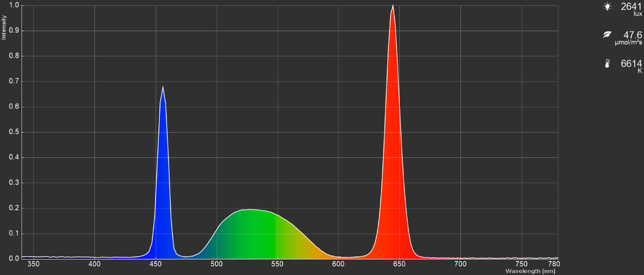Image resolution: width=644 pixels, height=275 pixels.
Task: Click the top of the red peak
Action: coord(393,6)
